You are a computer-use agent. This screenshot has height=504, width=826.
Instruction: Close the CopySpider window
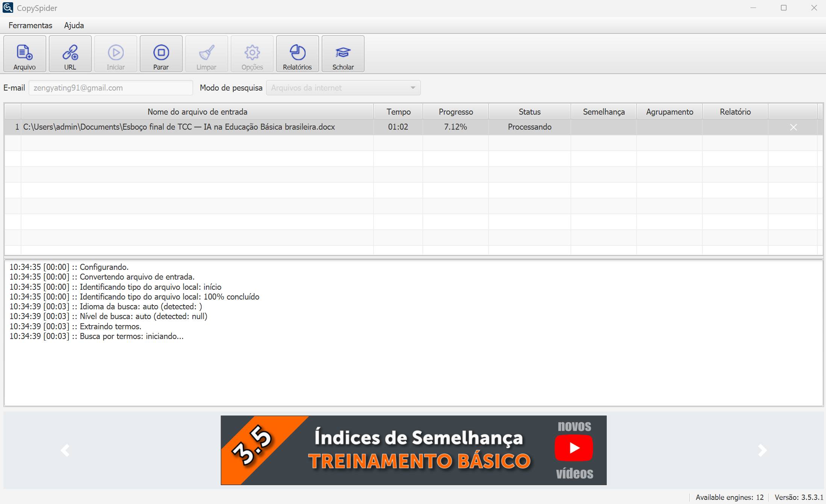pyautogui.click(x=814, y=8)
